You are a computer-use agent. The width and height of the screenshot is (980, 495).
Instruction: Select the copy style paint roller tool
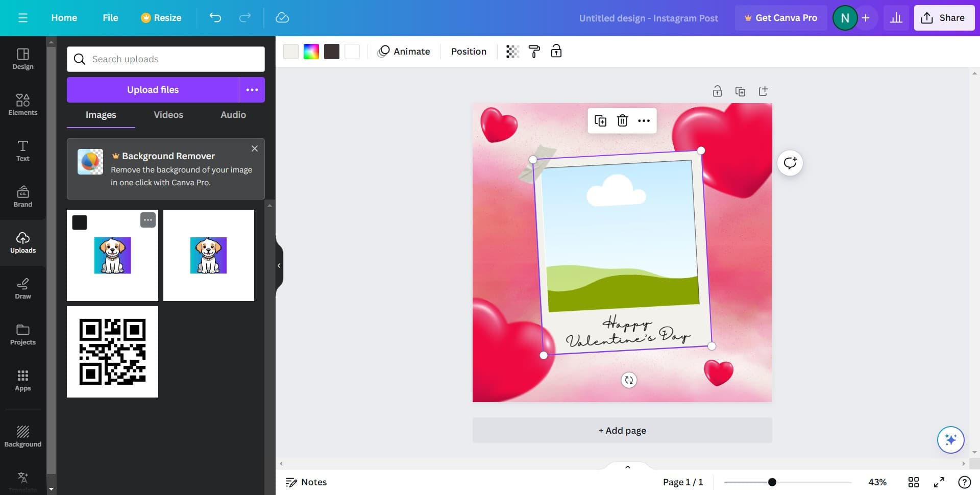(534, 51)
